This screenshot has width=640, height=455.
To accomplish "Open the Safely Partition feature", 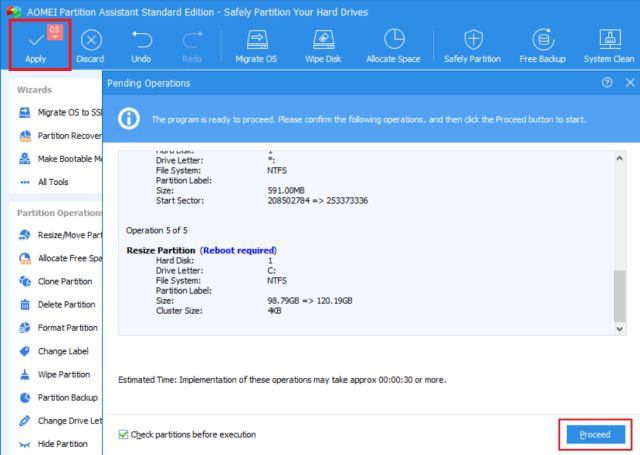I will pyautogui.click(x=472, y=44).
